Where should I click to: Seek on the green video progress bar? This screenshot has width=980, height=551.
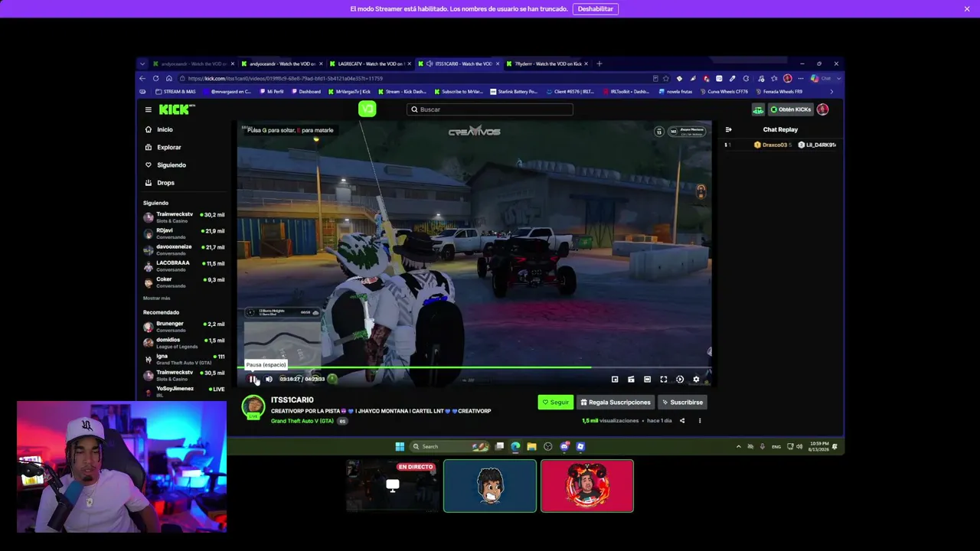[x=475, y=367]
